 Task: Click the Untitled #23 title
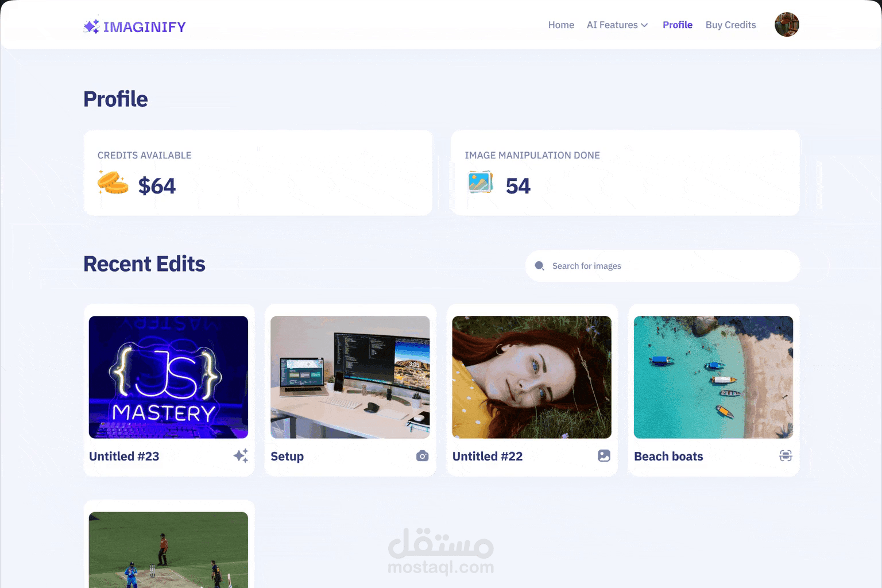pyautogui.click(x=124, y=456)
